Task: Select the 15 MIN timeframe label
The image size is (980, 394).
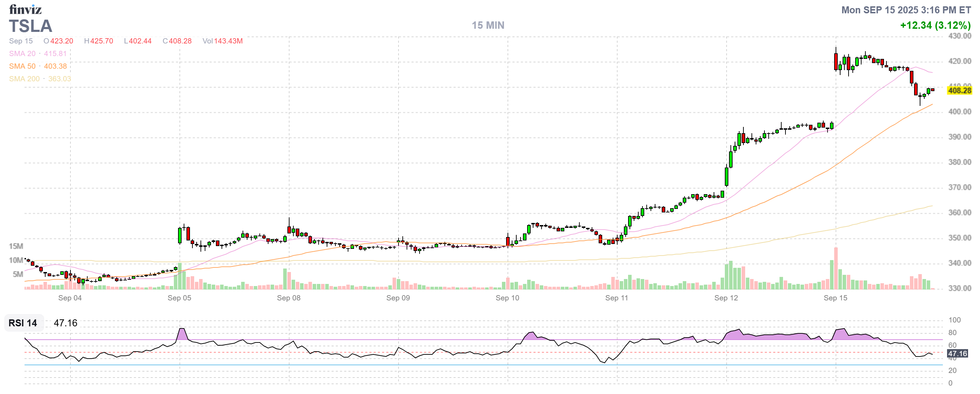Action: pos(488,26)
